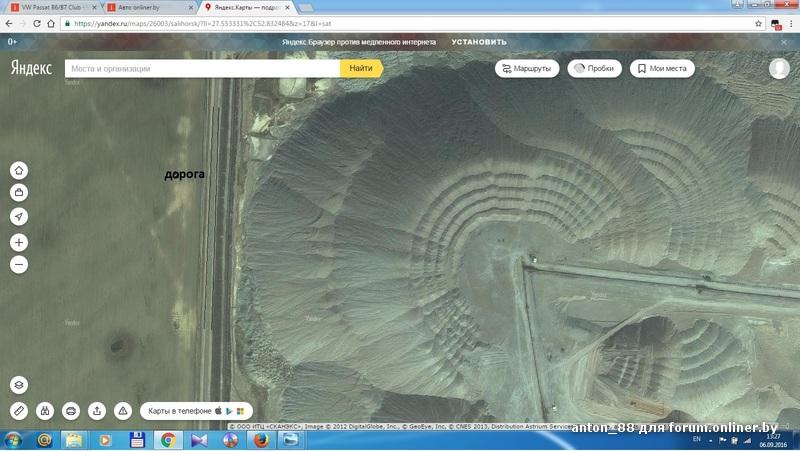The width and height of the screenshot is (800, 451).
Task: Close the Яндекс.Карты tab
Action: point(287,8)
